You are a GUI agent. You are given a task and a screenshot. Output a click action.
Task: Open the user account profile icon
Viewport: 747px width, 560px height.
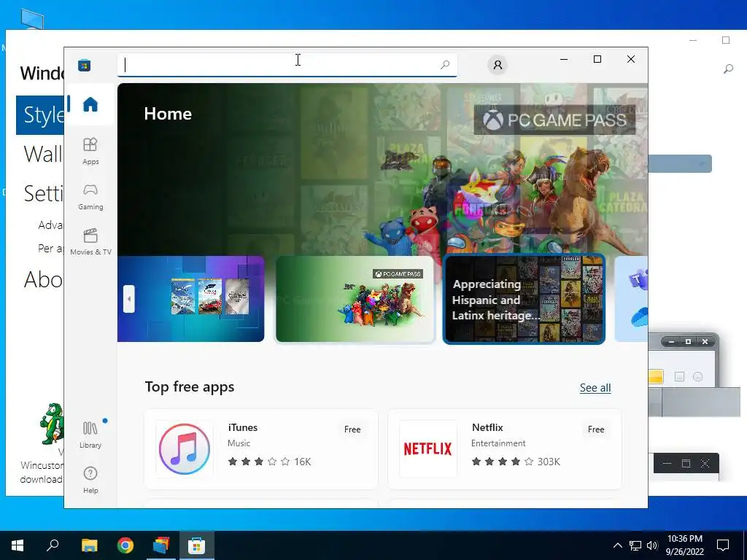[498, 65]
